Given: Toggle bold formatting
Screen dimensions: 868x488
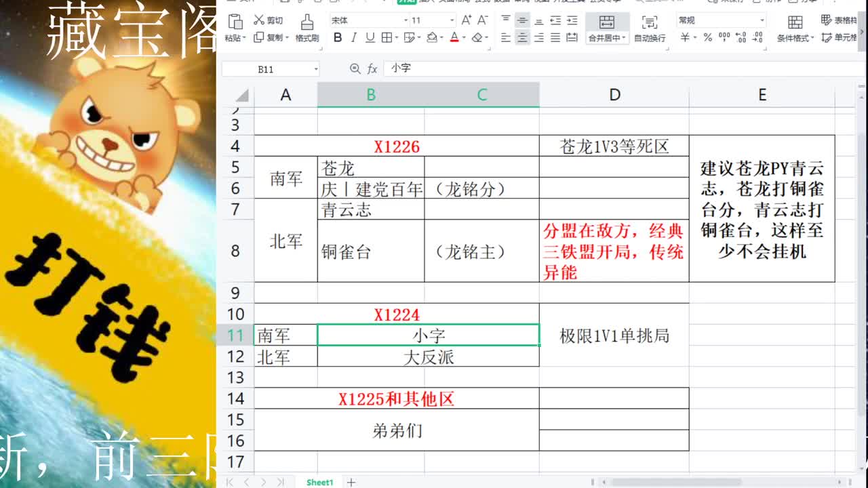Looking at the screenshot, I should coord(338,38).
